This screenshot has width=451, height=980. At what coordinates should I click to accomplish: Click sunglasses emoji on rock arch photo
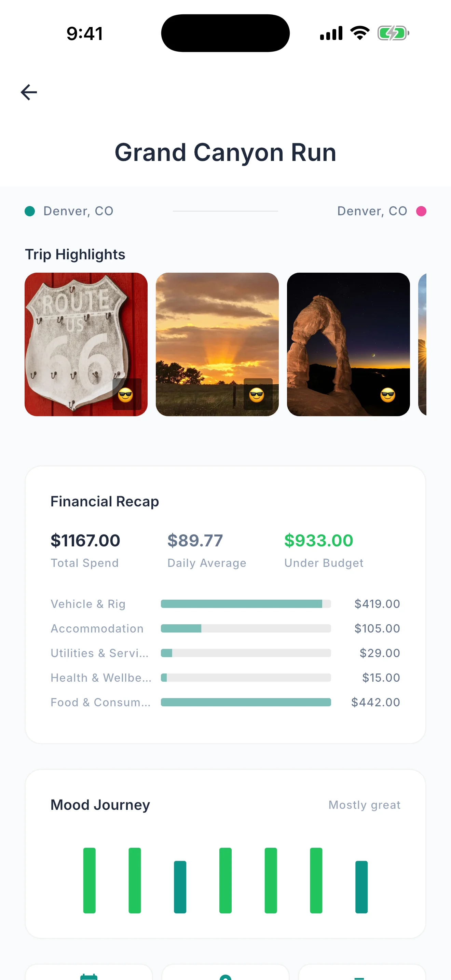[x=388, y=395]
